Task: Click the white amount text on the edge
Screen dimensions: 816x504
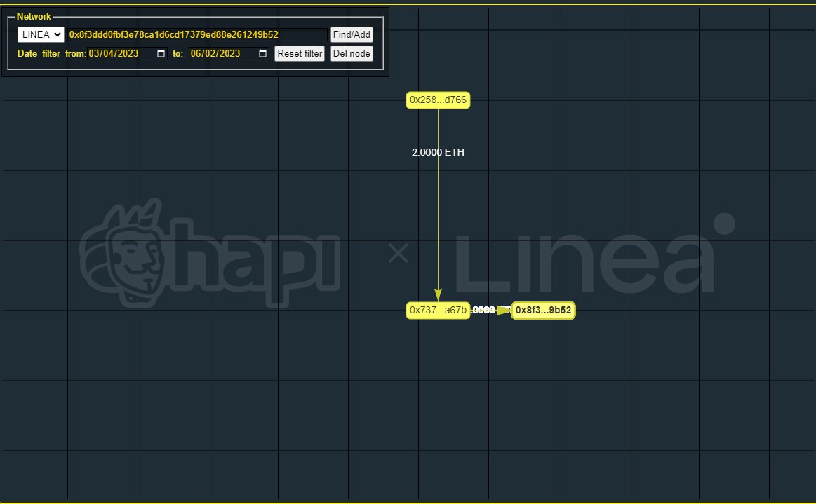Action: [483, 310]
